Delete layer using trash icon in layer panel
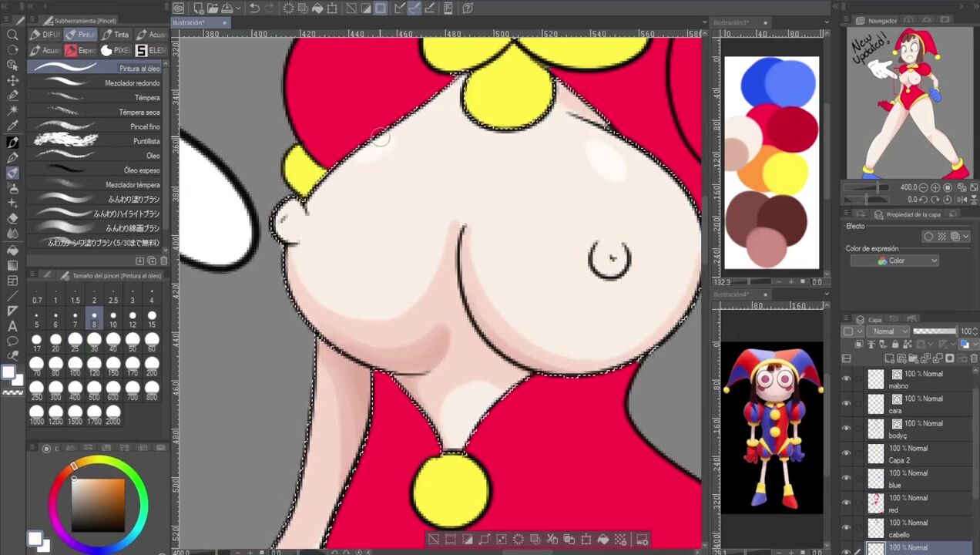 (x=974, y=358)
